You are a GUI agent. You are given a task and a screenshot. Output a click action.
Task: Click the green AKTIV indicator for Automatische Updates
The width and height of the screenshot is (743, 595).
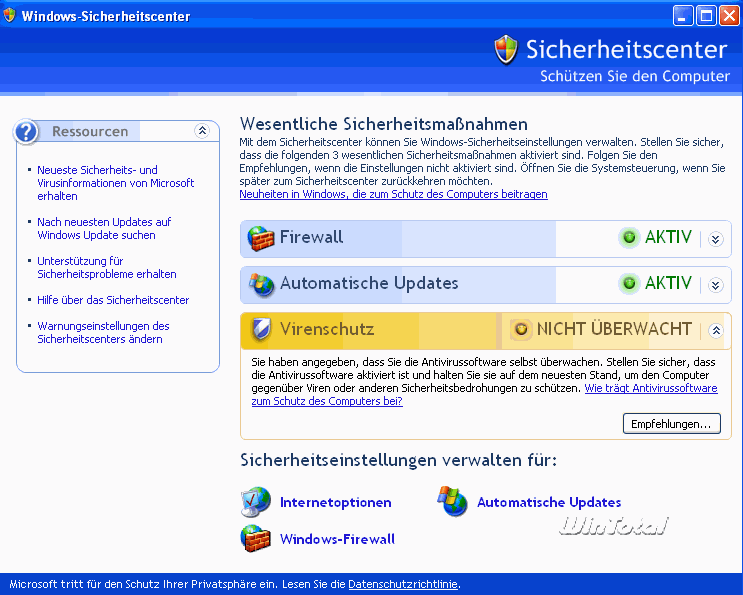(x=629, y=283)
